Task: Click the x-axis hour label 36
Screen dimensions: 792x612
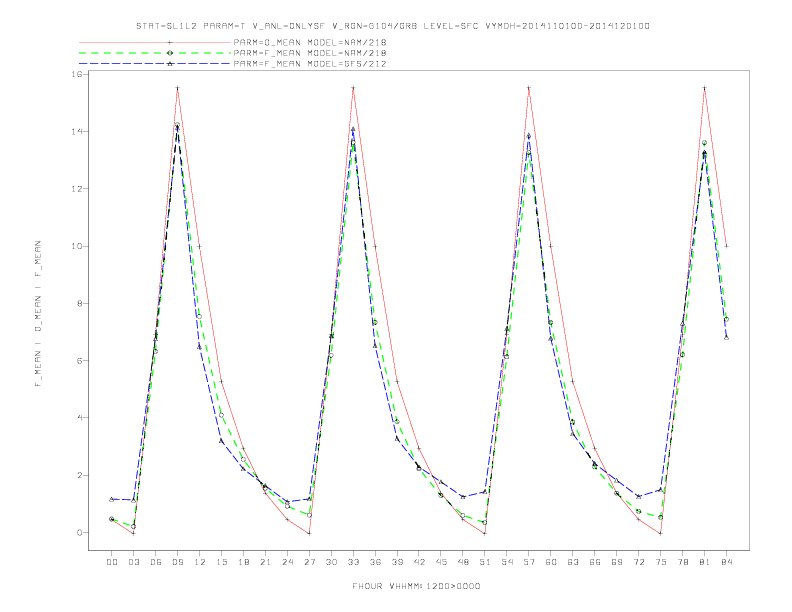Action: pyautogui.click(x=375, y=562)
